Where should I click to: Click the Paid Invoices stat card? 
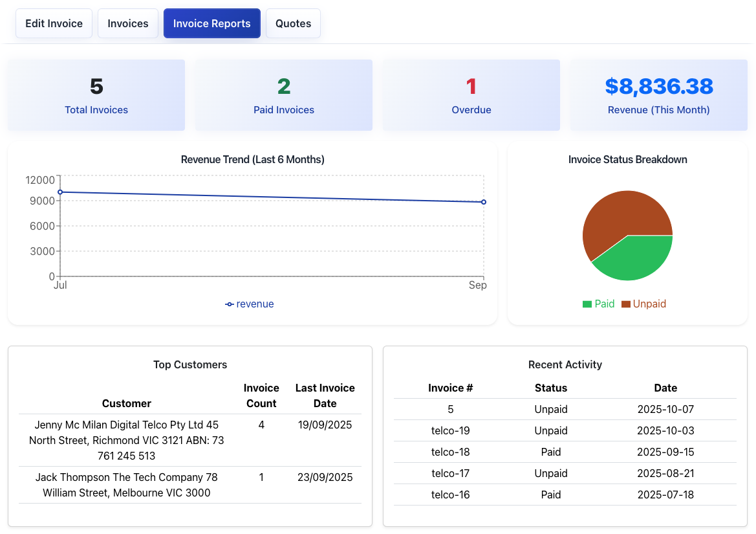pos(284,95)
